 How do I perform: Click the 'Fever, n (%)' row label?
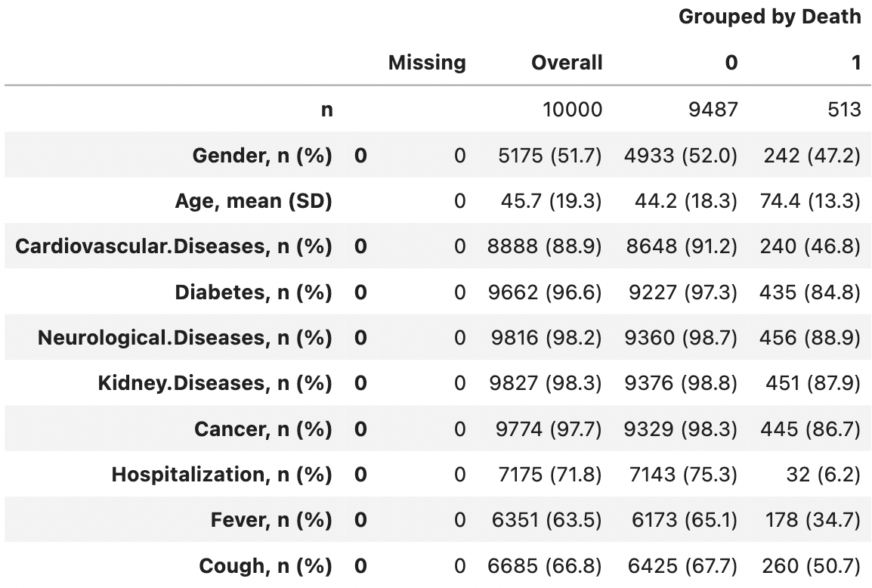271,520
